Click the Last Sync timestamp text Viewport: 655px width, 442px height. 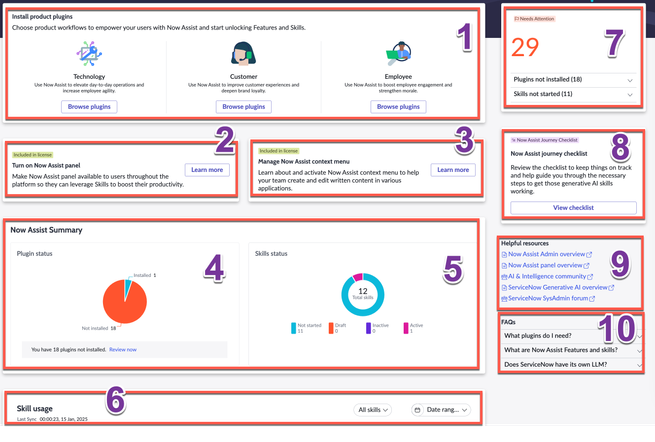coord(52,419)
